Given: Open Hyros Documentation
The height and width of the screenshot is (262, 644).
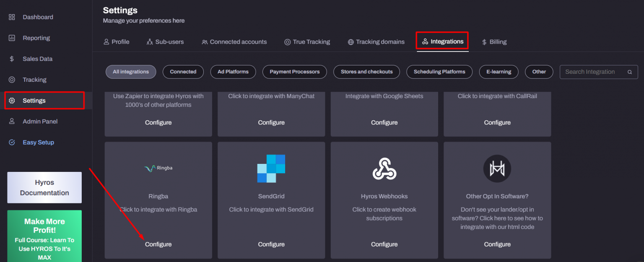Looking at the screenshot, I should (44, 187).
